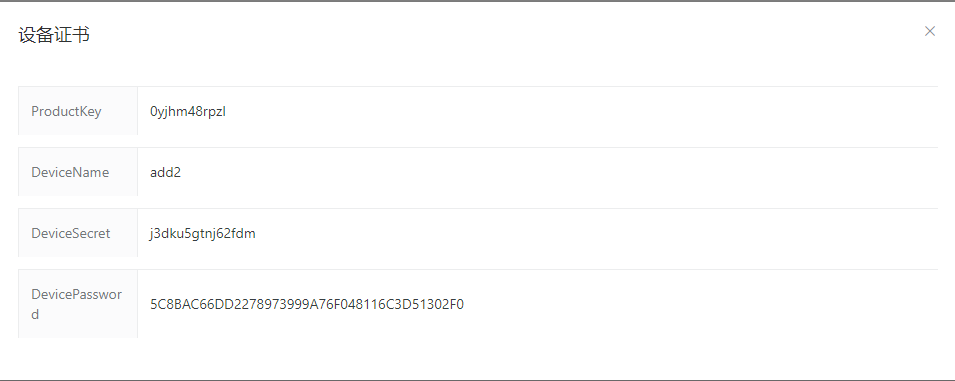Screen dimensions: 955x381
Task: Dismiss dialog via dark backdrop beneath it
Action: (478, 380)
